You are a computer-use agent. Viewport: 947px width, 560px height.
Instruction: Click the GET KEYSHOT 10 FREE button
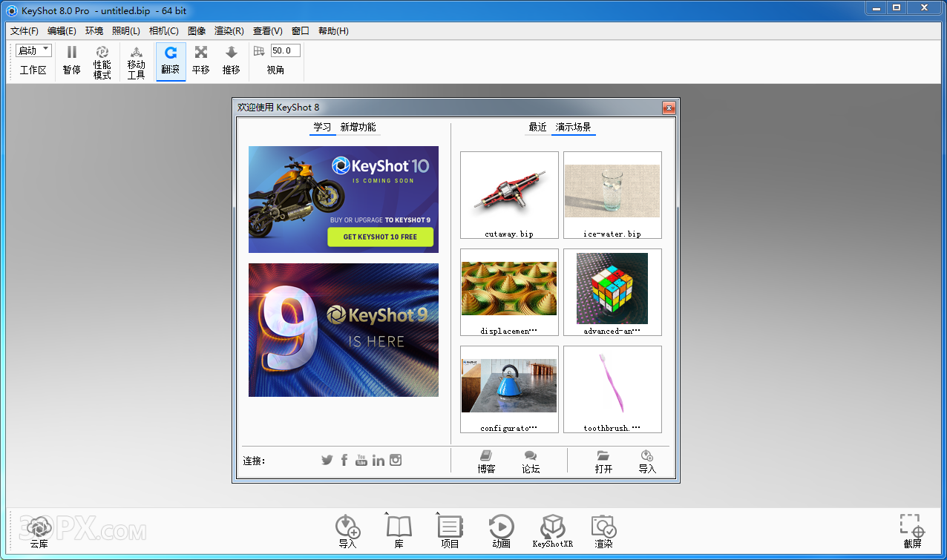pyautogui.click(x=380, y=237)
